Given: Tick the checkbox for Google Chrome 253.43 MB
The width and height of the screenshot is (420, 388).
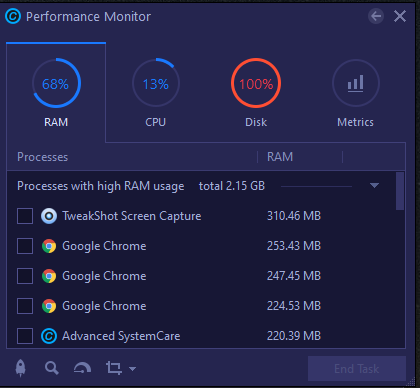Looking at the screenshot, I should [25, 246].
